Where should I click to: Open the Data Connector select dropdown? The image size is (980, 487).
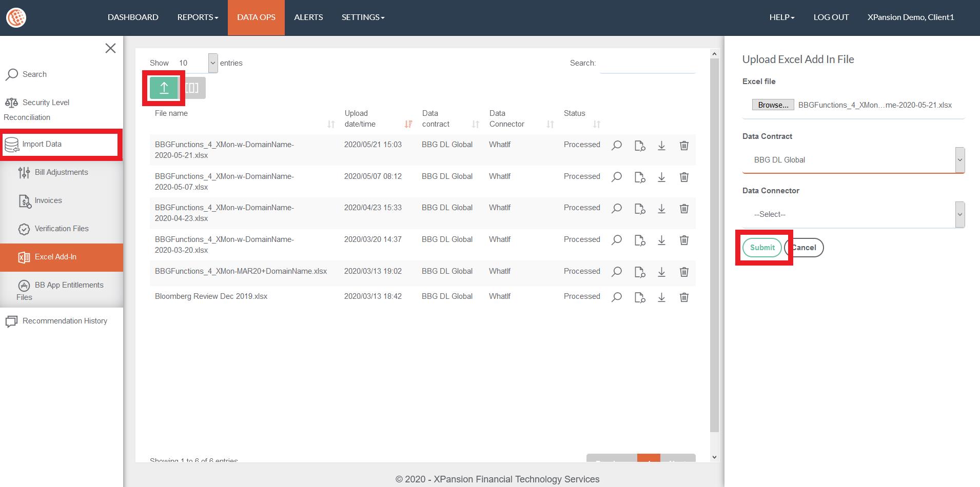point(853,214)
